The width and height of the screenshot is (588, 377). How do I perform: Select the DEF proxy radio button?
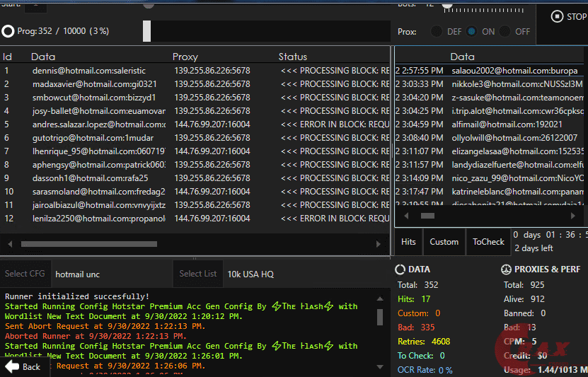[x=437, y=31]
